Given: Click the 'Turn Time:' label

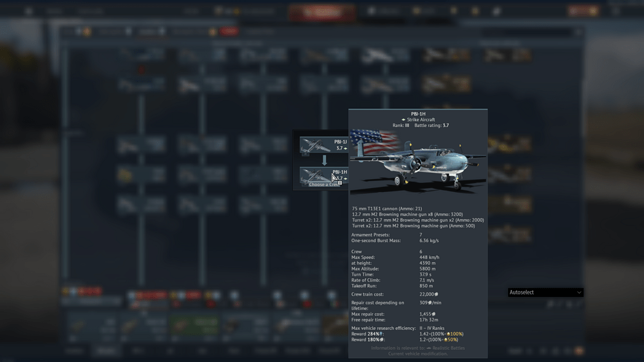Looking at the screenshot, I should click(363, 274).
